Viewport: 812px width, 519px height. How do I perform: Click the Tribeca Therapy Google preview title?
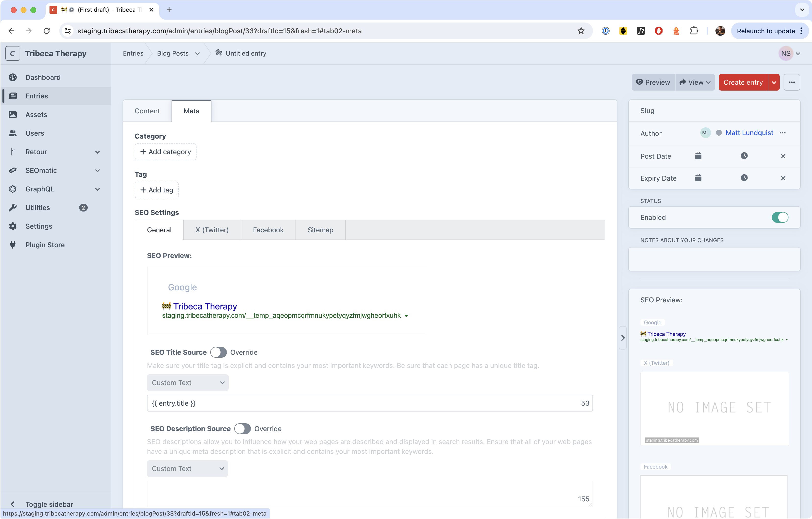point(205,306)
